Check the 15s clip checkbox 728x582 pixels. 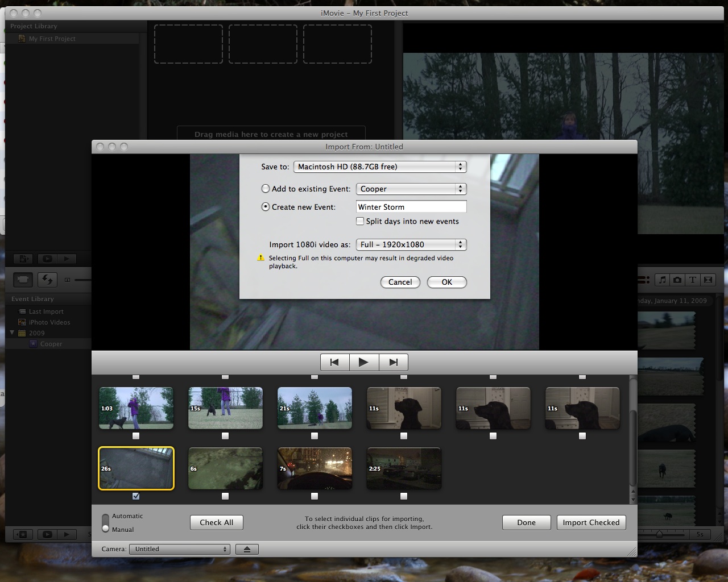225,436
